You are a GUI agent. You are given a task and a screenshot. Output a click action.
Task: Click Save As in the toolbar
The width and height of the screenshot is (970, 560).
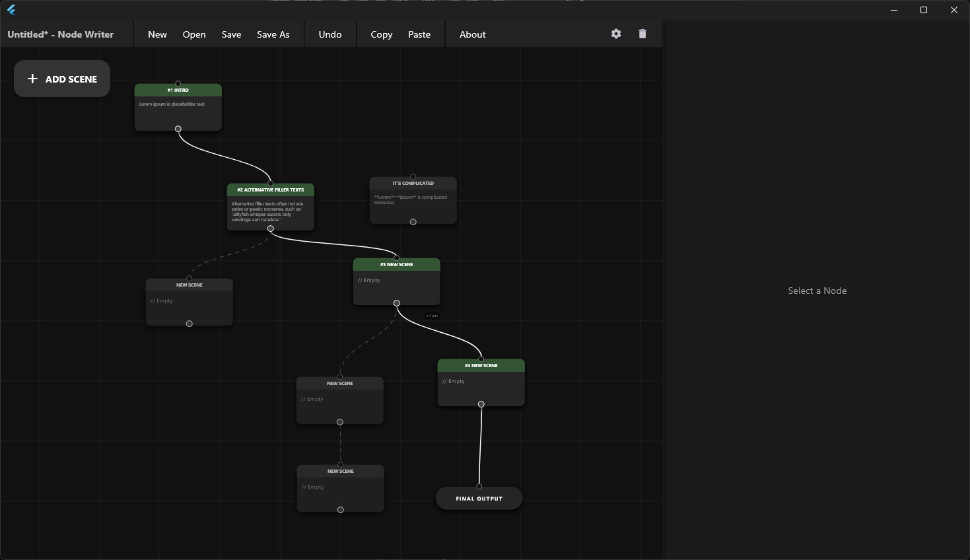pos(273,34)
